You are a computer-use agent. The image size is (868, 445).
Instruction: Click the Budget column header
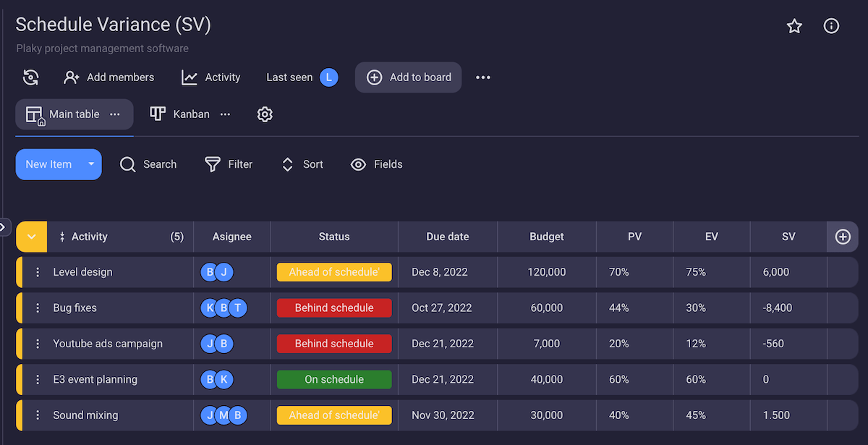[547, 237]
